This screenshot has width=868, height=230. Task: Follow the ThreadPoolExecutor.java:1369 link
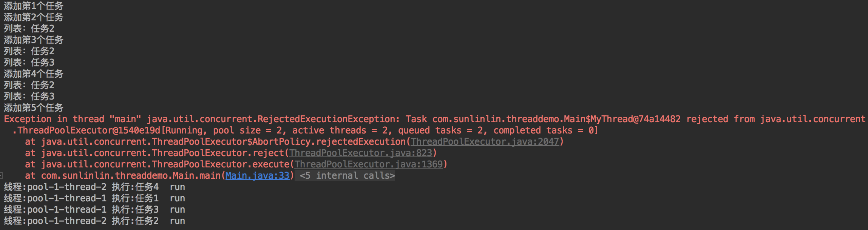[x=368, y=164]
